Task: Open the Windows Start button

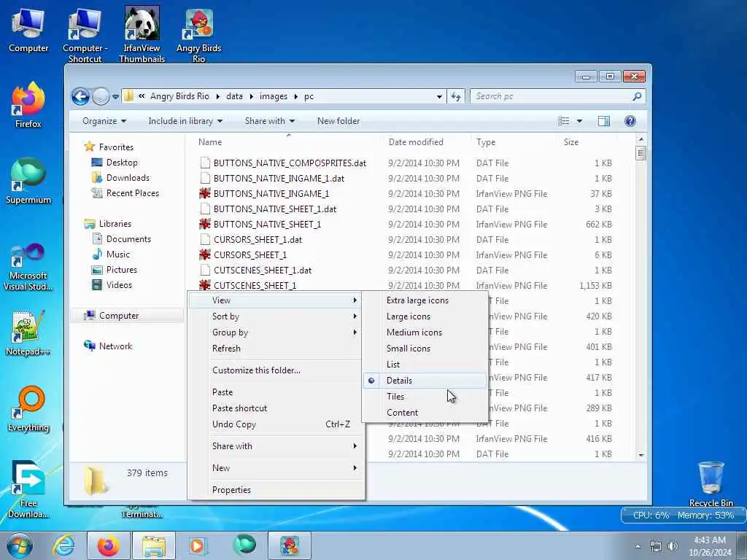Action: click(20, 545)
